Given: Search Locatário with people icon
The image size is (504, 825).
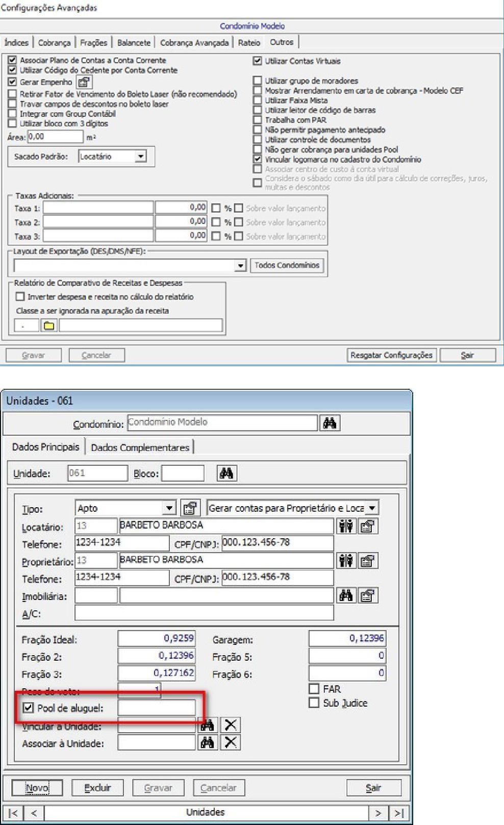Looking at the screenshot, I should pyautogui.click(x=346, y=526).
